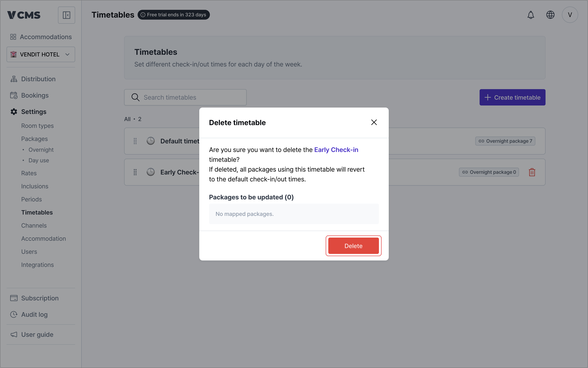Click Early Check-in row title
This screenshot has width=588, height=368.
point(180,172)
